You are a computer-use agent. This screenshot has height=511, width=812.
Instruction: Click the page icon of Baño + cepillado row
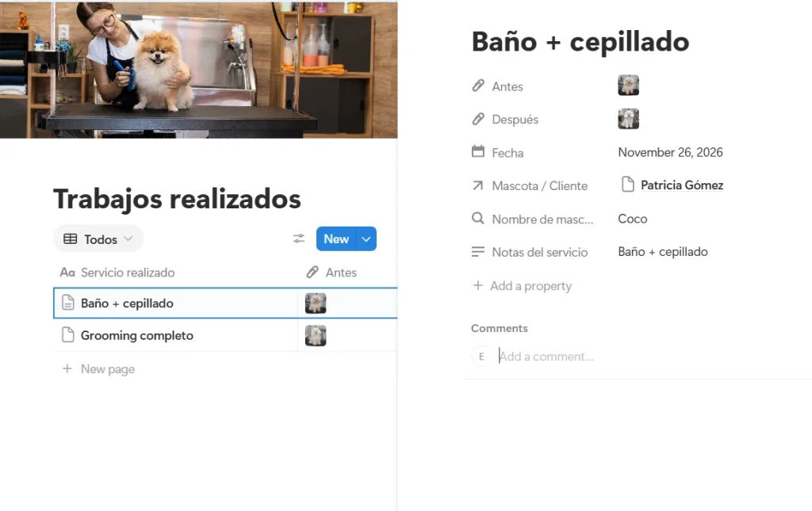coord(68,303)
